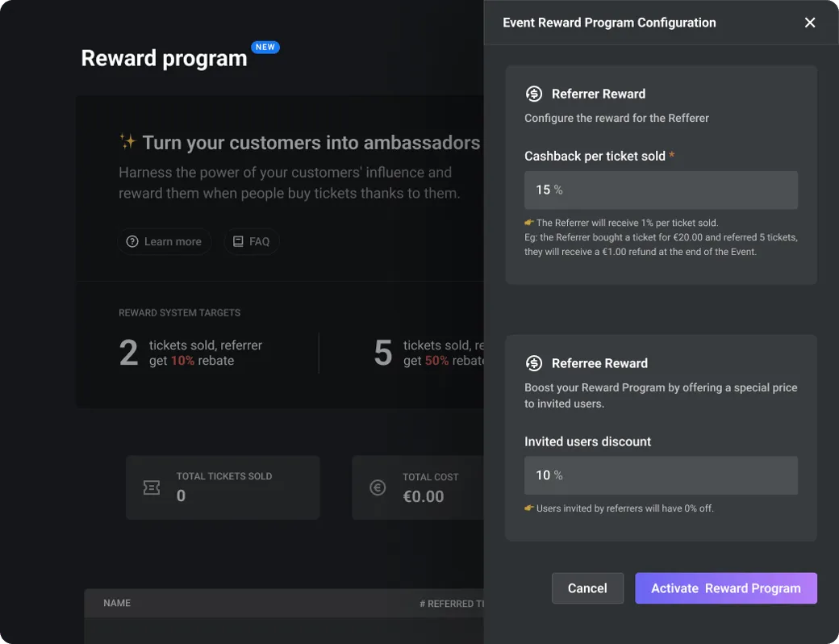Click the sparkles emoji in the ambassadors heading
The height and width of the screenshot is (644, 839).
pyautogui.click(x=127, y=142)
